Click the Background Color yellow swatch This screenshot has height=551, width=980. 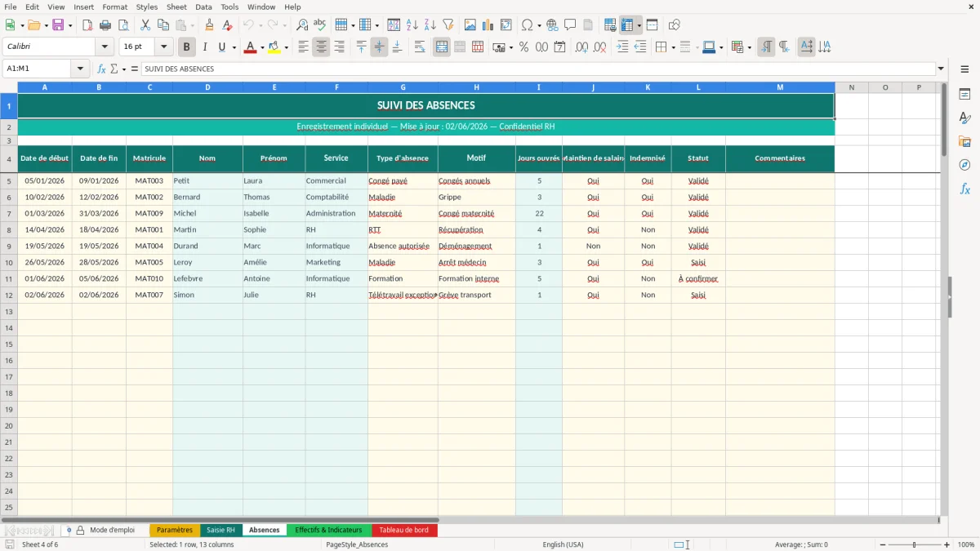pyautogui.click(x=274, y=47)
